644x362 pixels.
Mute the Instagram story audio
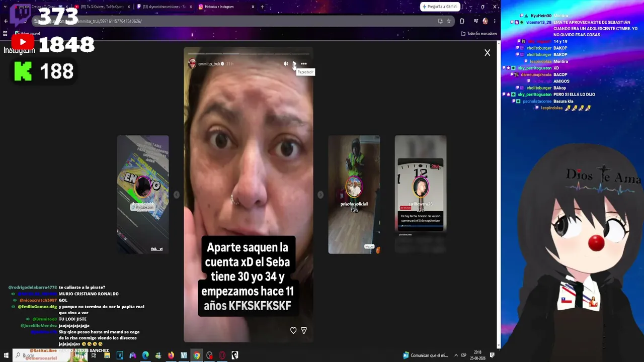tap(286, 64)
